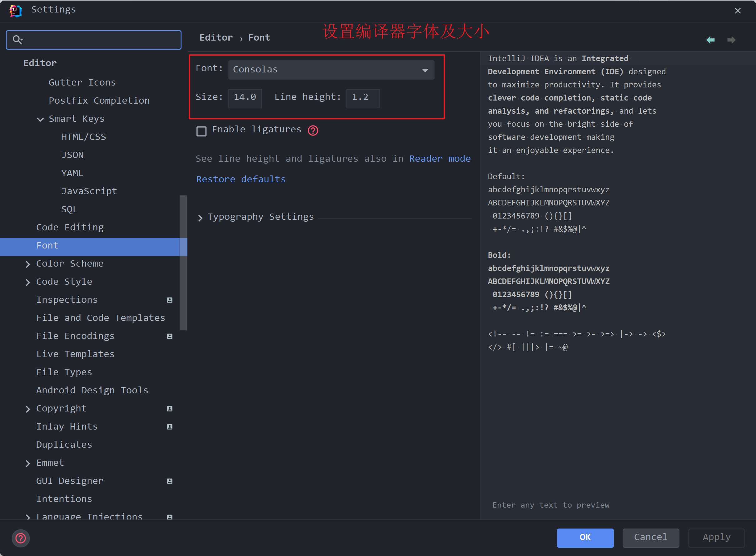The width and height of the screenshot is (756, 556).
Task: Click the back navigation arrow icon
Action: click(710, 40)
